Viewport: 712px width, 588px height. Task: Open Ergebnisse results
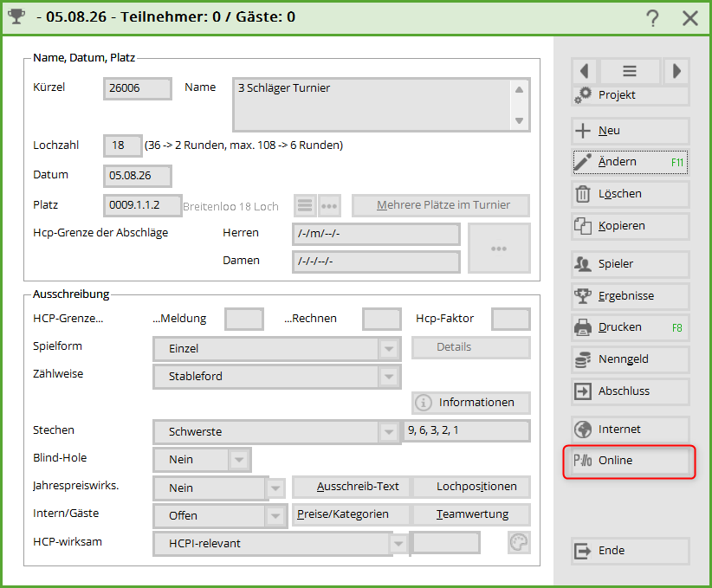coord(631,296)
